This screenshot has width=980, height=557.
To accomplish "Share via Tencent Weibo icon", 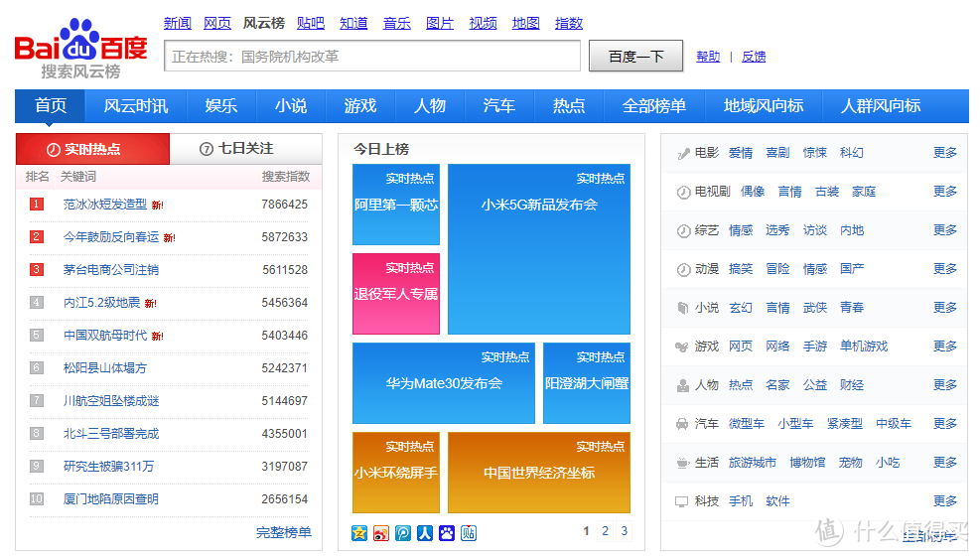I will 403,532.
